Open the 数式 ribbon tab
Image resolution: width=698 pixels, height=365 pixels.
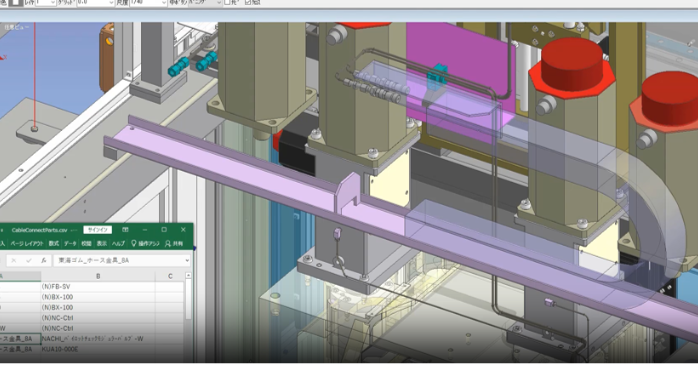(x=53, y=243)
